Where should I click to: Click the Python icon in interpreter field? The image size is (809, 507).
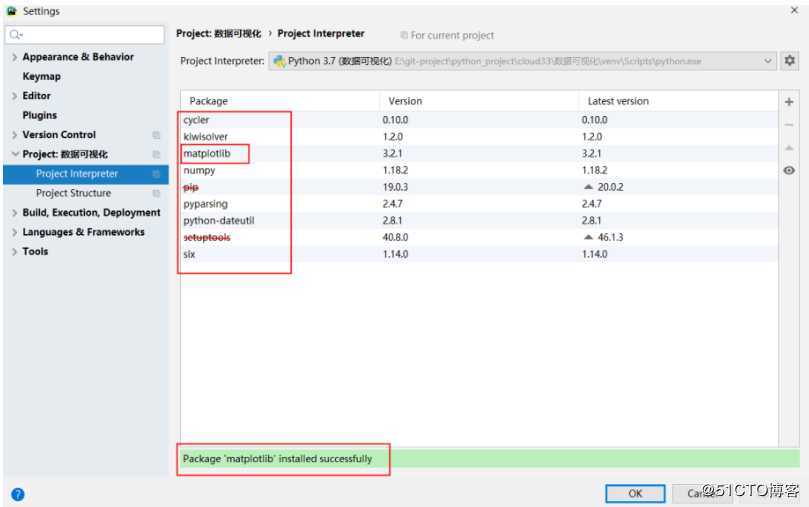279,61
